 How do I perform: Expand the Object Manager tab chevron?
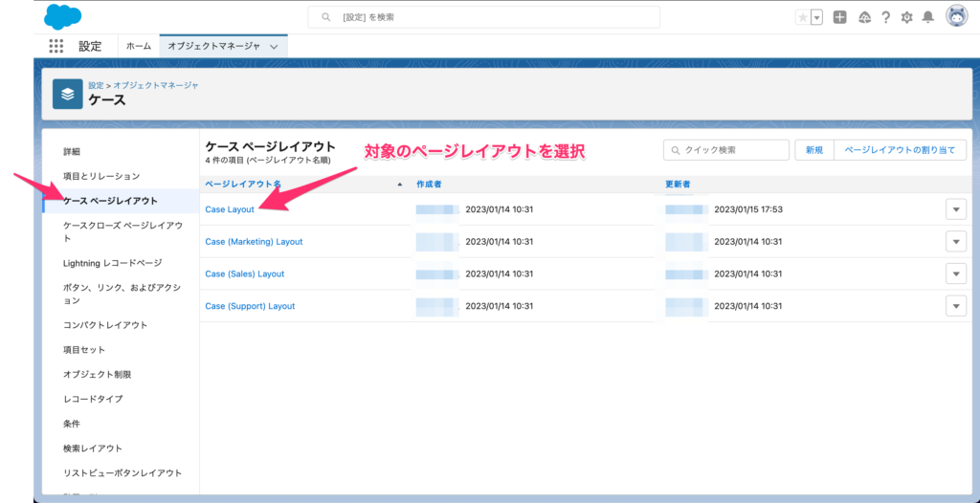pos(275,46)
